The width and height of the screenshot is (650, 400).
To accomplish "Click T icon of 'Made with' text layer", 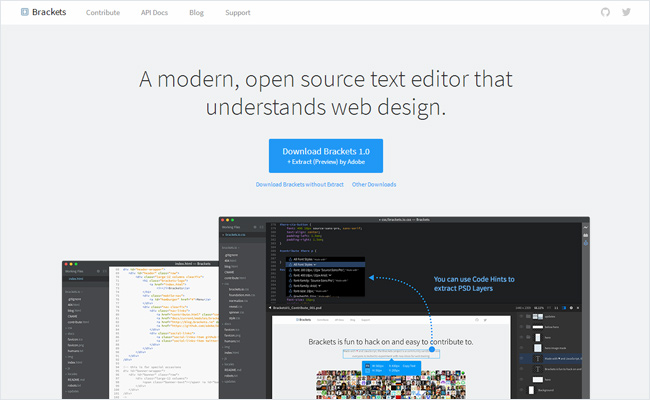I will point(538,359).
